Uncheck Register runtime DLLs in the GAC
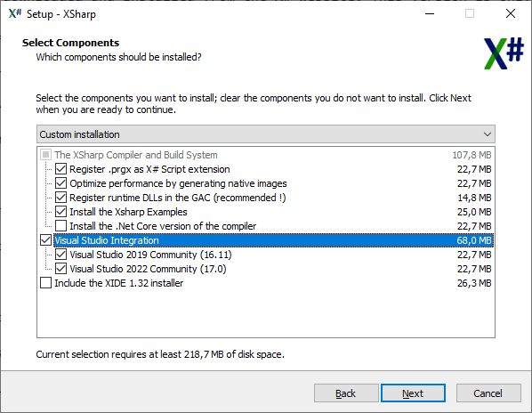This screenshot has width=532, height=413. (x=60, y=198)
